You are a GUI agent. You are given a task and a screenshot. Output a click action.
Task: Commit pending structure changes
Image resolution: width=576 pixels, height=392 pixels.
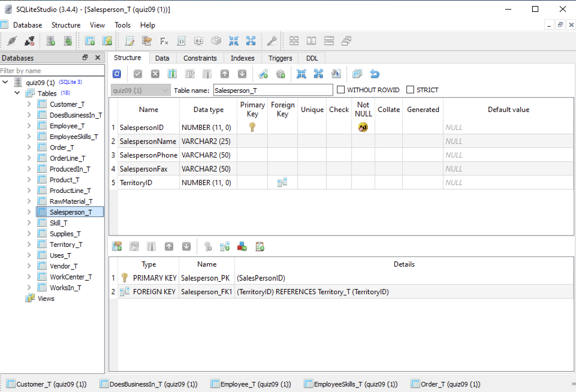pyautogui.click(x=137, y=73)
